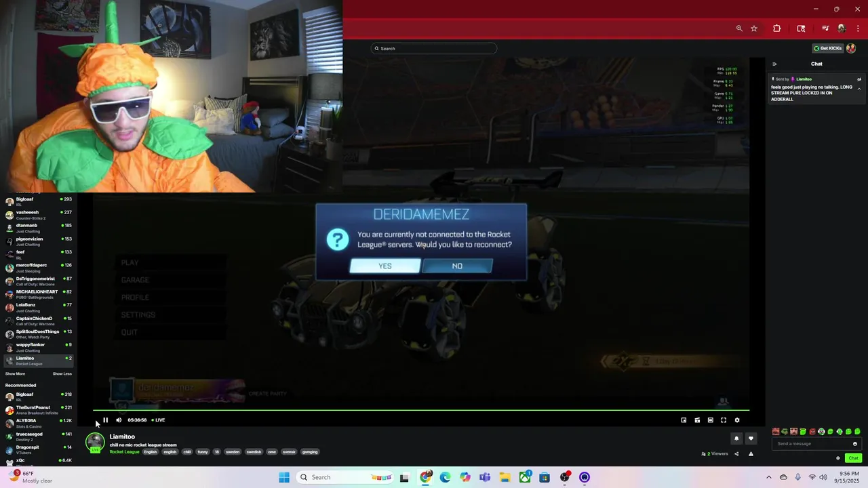The width and height of the screenshot is (868, 488).
Task: Show hidden tray icons chevron
Action: tap(768, 477)
